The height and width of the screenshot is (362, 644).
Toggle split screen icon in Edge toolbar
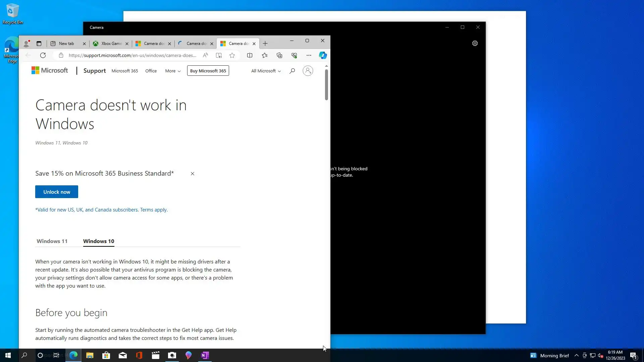[x=250, y=55]
